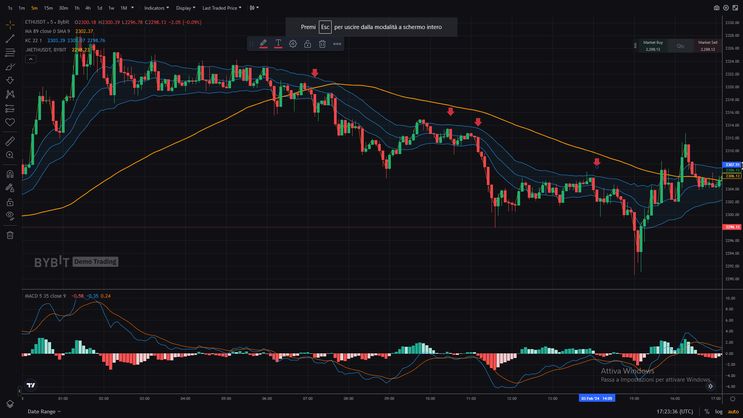This screenshot has width=743, height=418.
Task: Select the 1s timeframe
Action: coord(10,8)
